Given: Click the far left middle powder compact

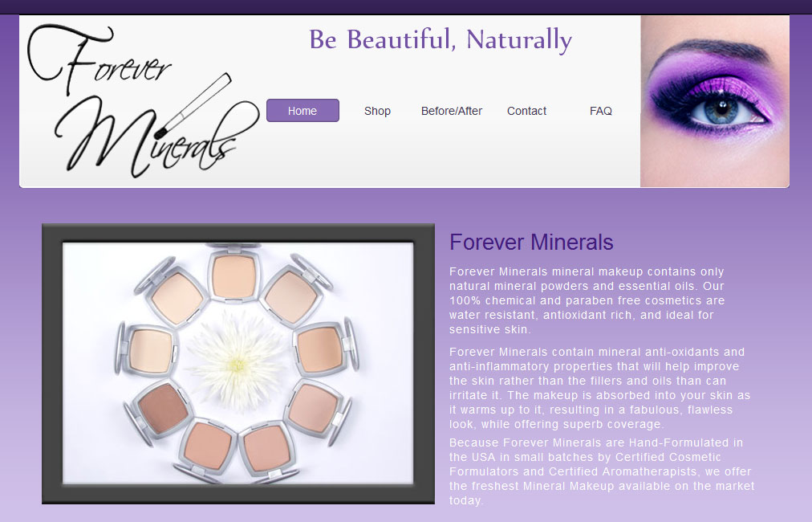Looking at the screenshot, I should (x=147, y=349).
